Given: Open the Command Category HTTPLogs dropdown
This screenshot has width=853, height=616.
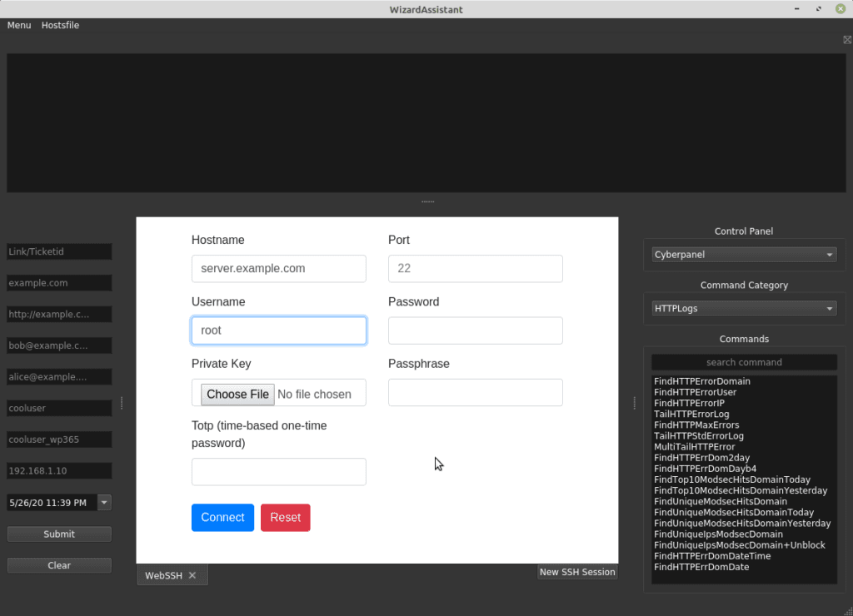Looking at the screenshot, I should click(744, 308).
